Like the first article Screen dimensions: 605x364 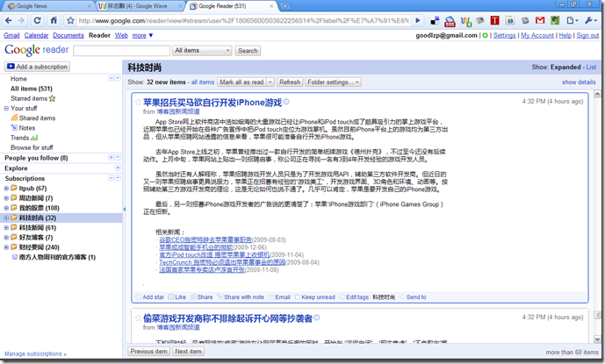[x=177, y=297]
